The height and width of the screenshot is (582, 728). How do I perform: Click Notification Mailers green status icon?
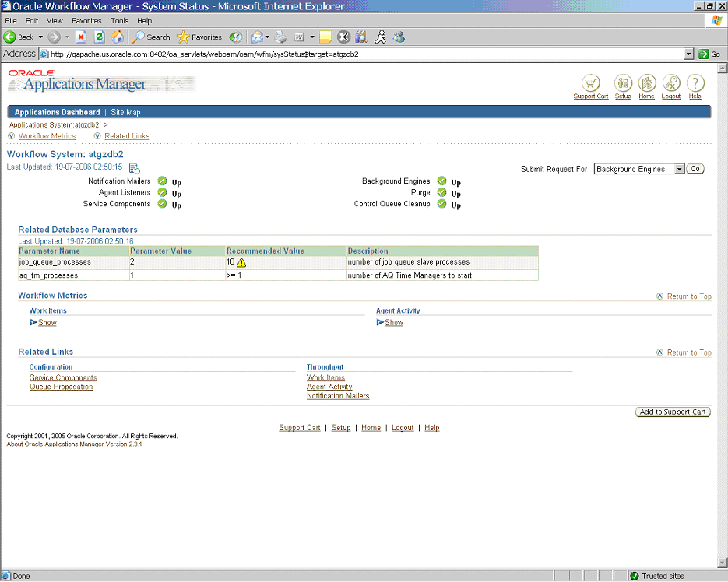coord(162,181)
